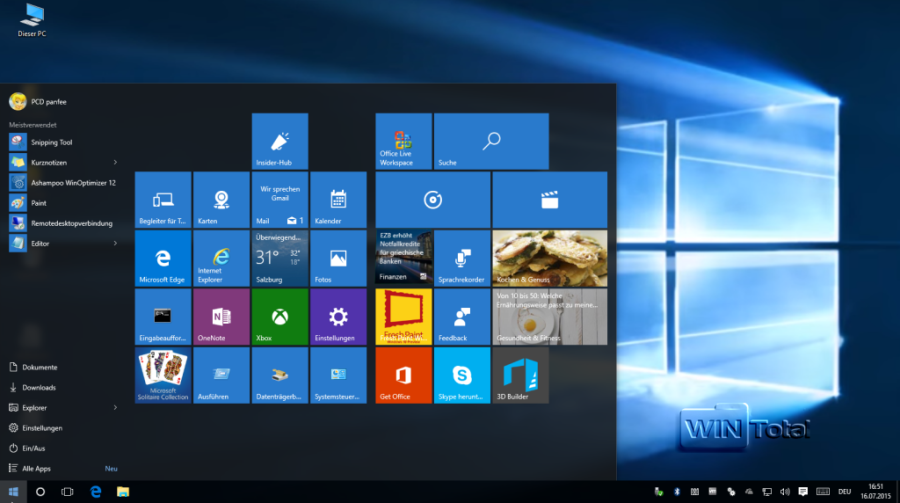The width and height of the screenshot is (900, 503).
Task: Open the Microsoft Solitaire Collection tile
Action: point(163,375)
